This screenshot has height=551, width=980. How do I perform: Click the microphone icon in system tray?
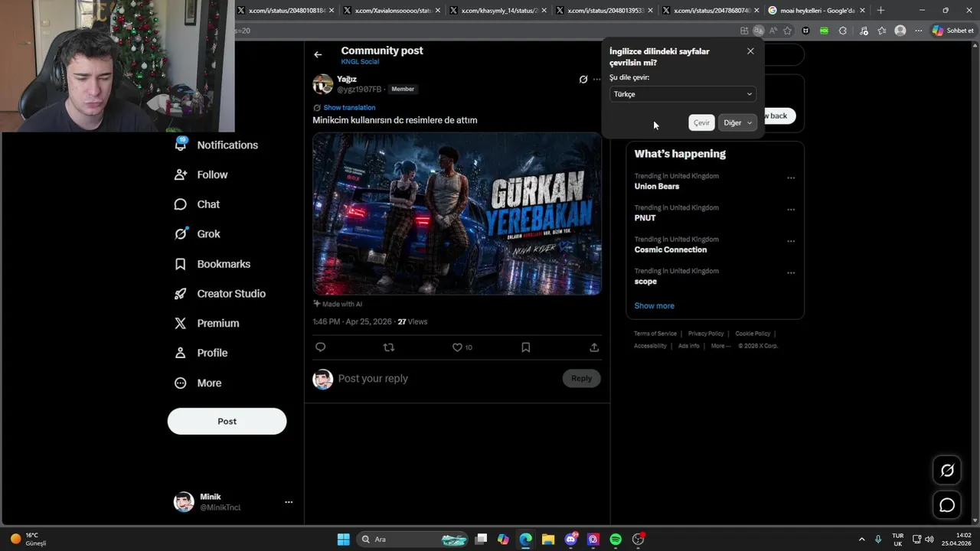click(878, 540)
